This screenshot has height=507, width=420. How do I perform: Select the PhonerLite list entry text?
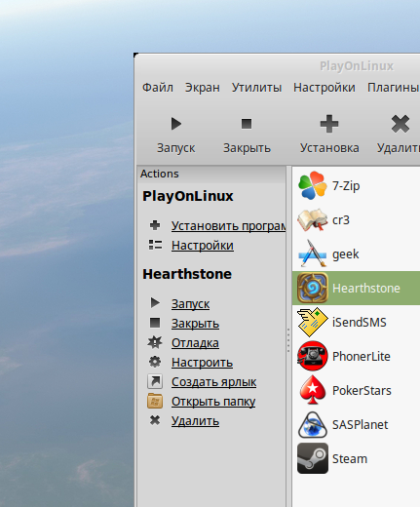click(362, 357)
